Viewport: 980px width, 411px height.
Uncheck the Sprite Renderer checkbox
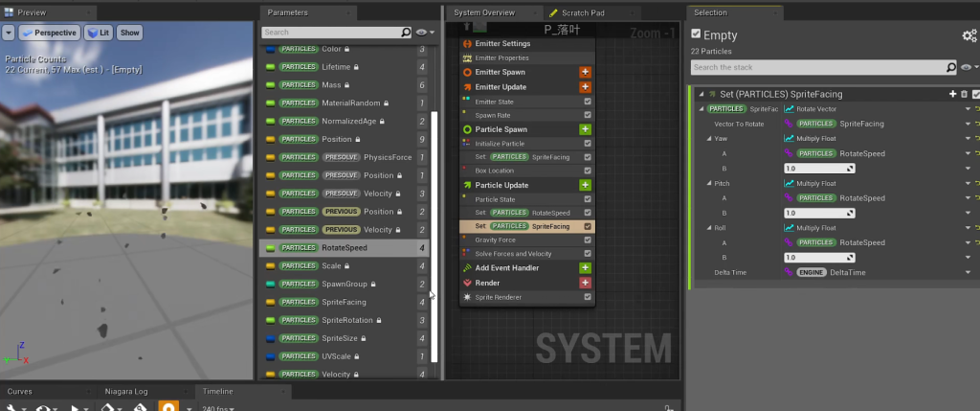click(587, 297)
